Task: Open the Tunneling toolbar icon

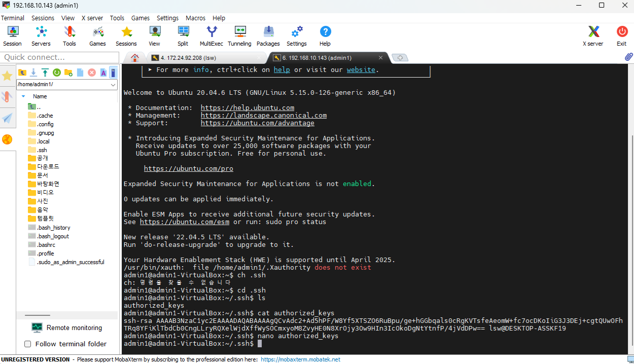Action: pyautogui.click(x=240, y=36)
